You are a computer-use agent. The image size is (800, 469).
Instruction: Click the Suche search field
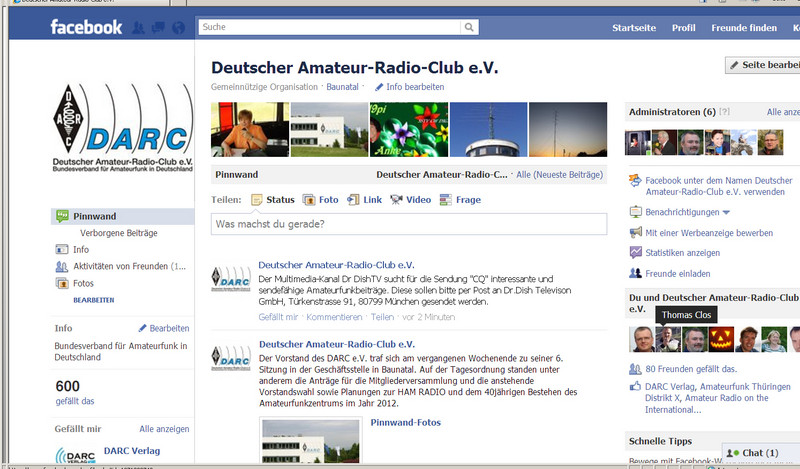pyautogui.click(x=330, y=27)
